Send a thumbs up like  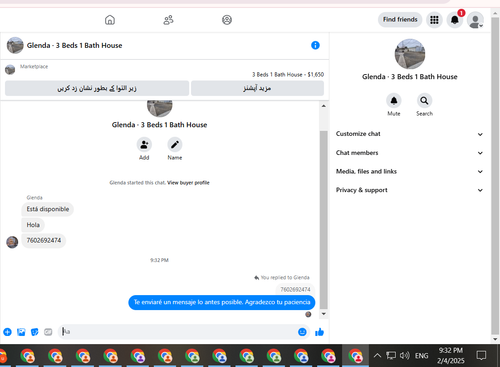pyautogui.click(x=319, y=332)
